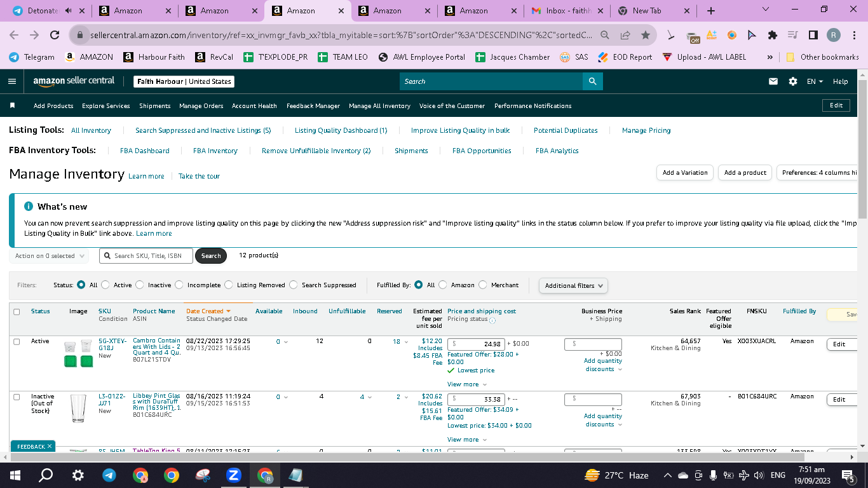
Task: Open the Action on 0 selected dropdown
Action: point(50,256)
